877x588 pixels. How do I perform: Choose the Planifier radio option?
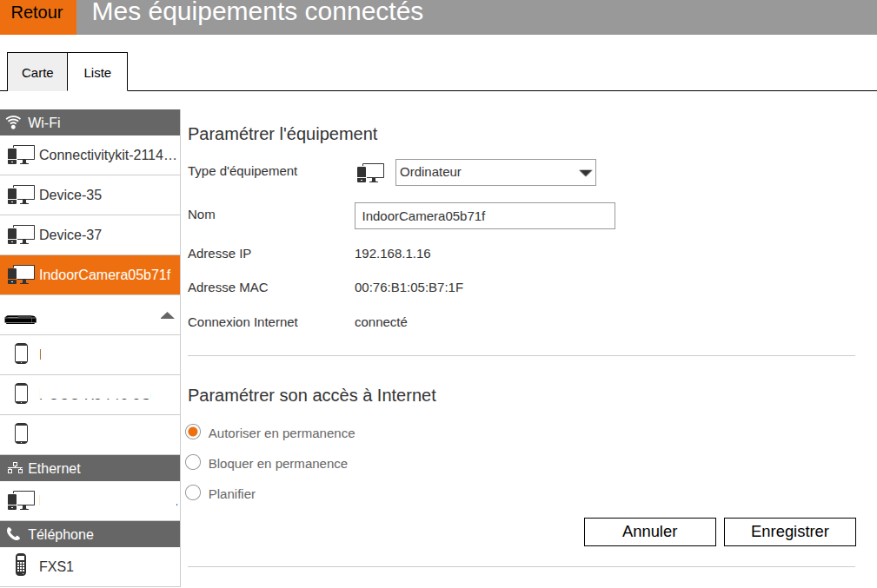tap(194, 493)
